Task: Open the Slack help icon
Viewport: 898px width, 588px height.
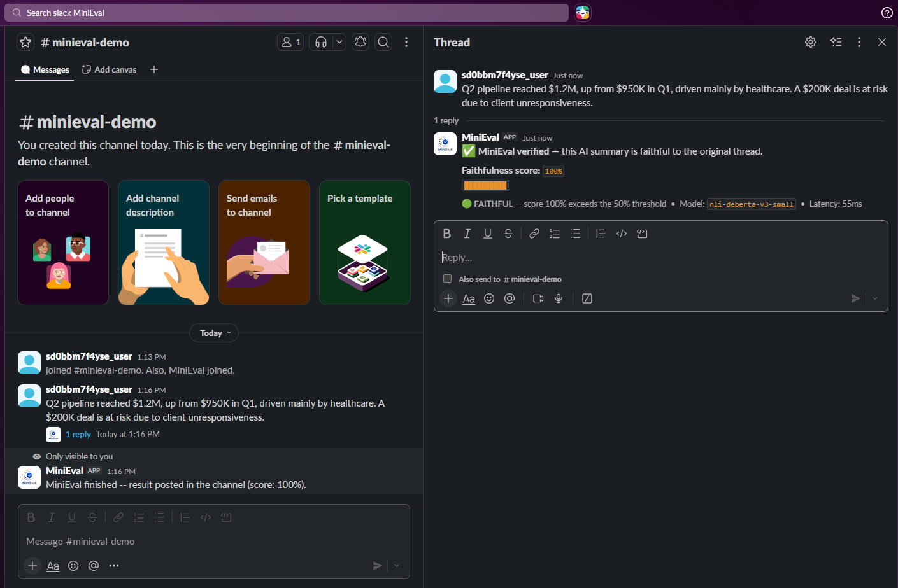Action: (x=887, y=13)
